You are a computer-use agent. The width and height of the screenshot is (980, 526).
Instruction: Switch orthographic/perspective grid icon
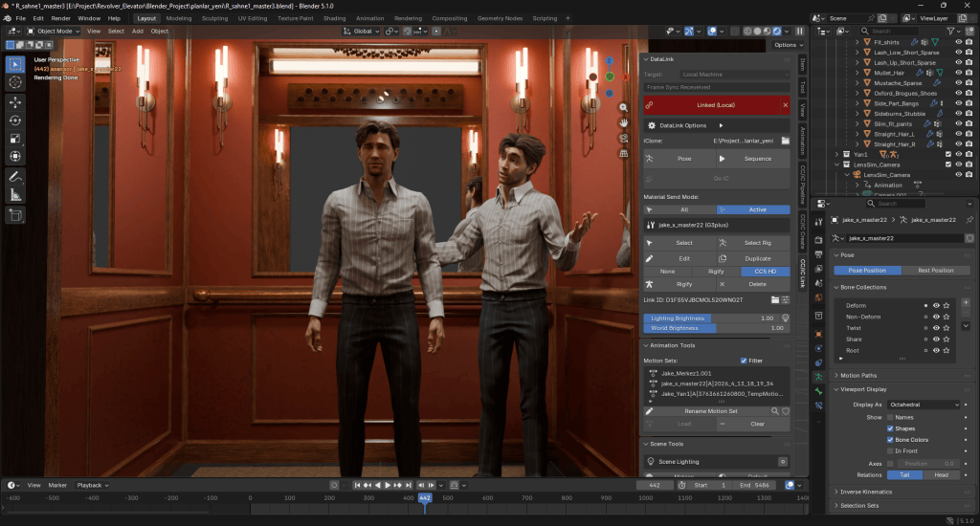coord(623,153)
